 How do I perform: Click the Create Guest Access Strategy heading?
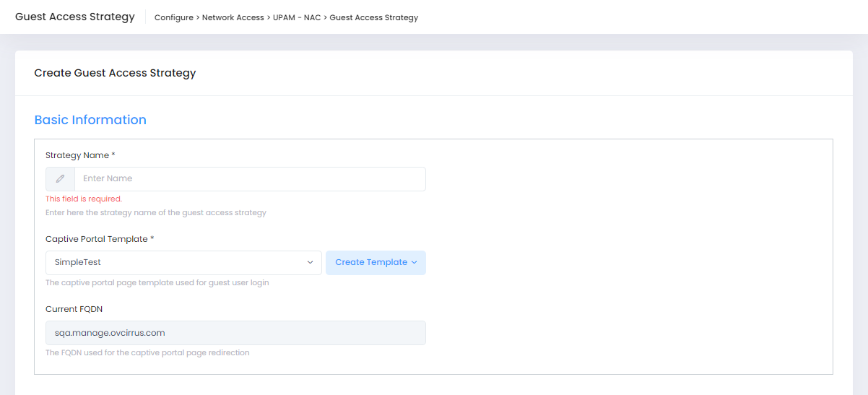coord(115,73)
